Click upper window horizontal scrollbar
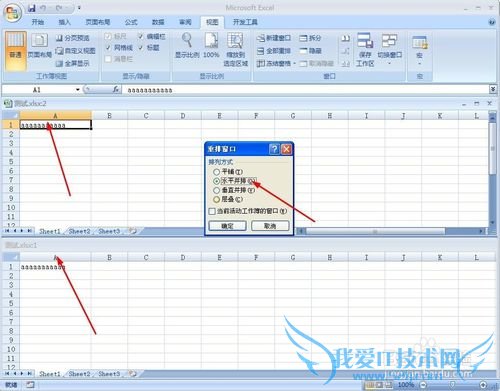 [375, 231]
